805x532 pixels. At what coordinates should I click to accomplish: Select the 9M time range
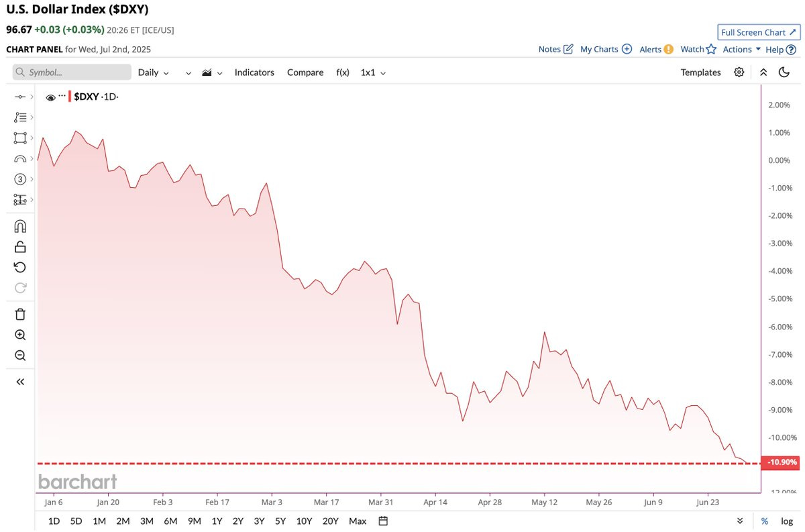point(195,521)
